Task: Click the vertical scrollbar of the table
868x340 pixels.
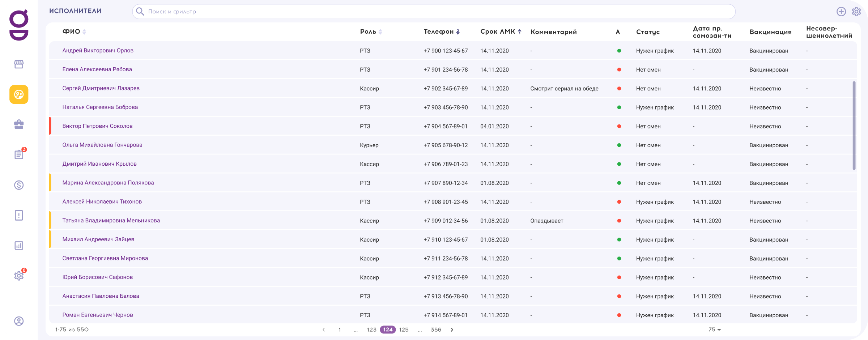Action: 854,125
